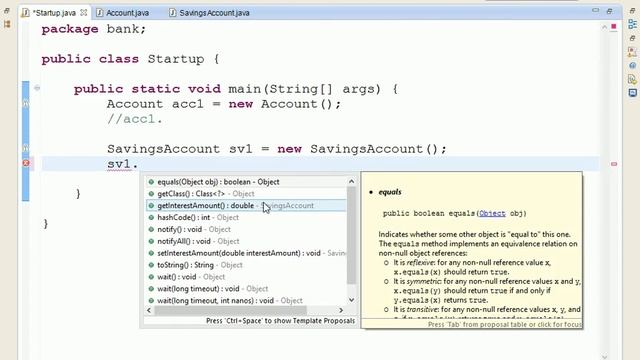Click the 'Account acc1 = new Account();' line
Image resolution: width=640 pixels, height=360 pixels.
[x=224, y=104]
